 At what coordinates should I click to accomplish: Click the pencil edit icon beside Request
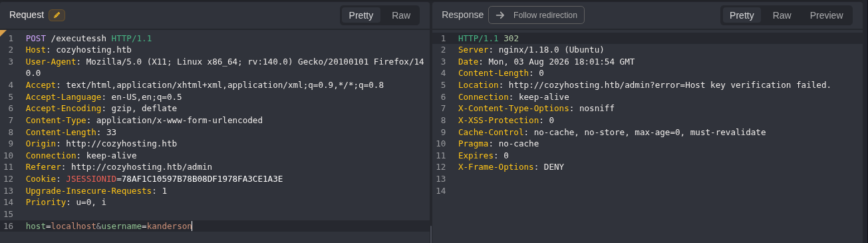[x=57, y=15]
